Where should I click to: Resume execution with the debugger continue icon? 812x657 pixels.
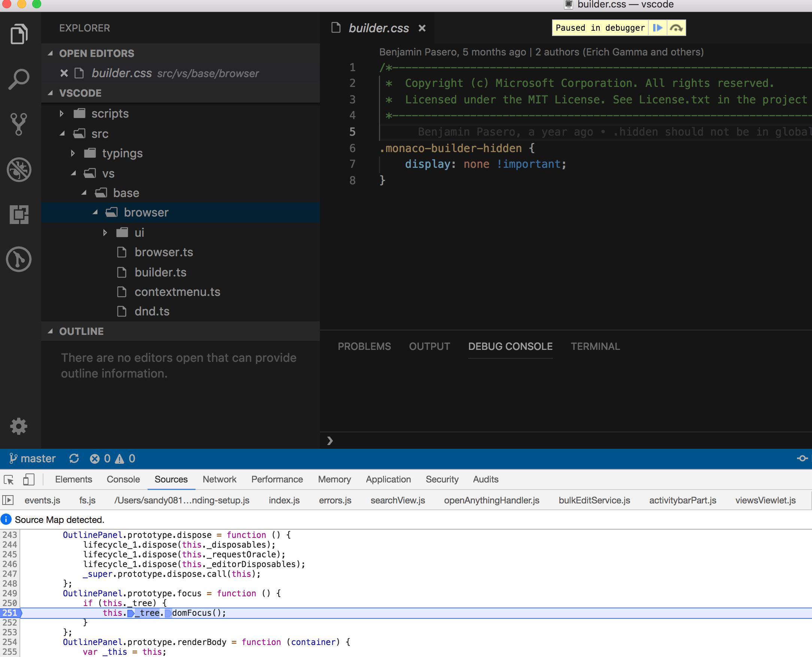(658, 28)
